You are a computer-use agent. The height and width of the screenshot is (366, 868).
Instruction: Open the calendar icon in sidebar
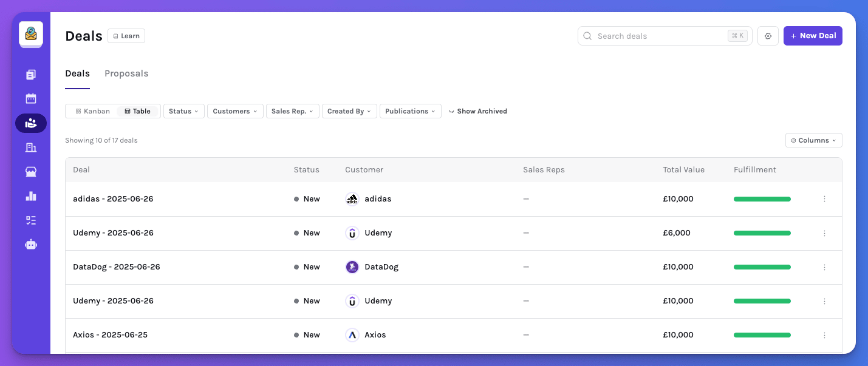click(31, 99)
